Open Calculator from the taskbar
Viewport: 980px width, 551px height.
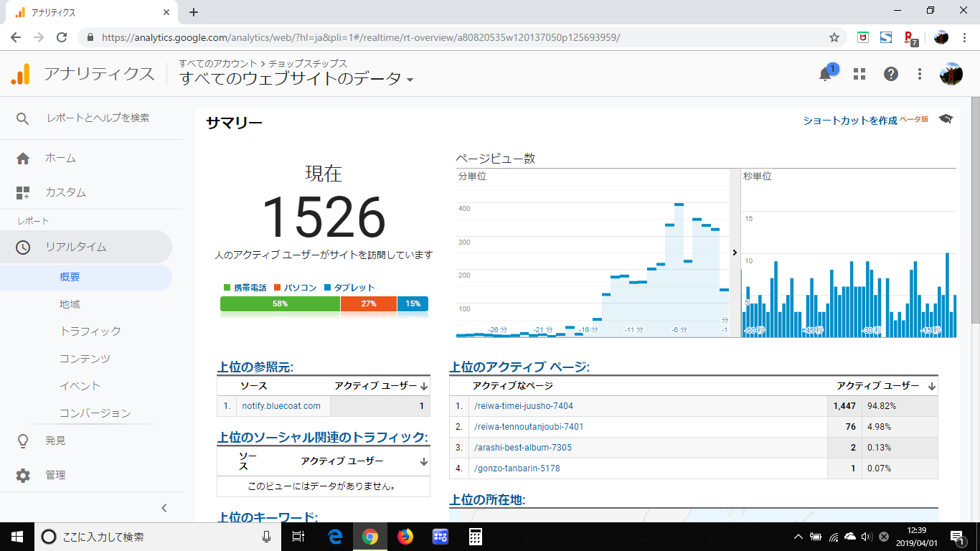[x=475, y=537]
